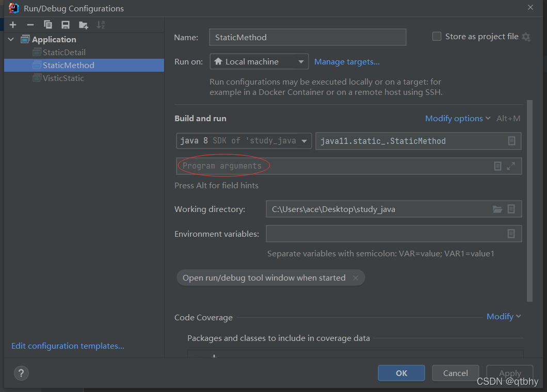The width and height of the screenshot is (547, 392).
Task: Open the Environment variables edit dialog
Action: [511, 234]
